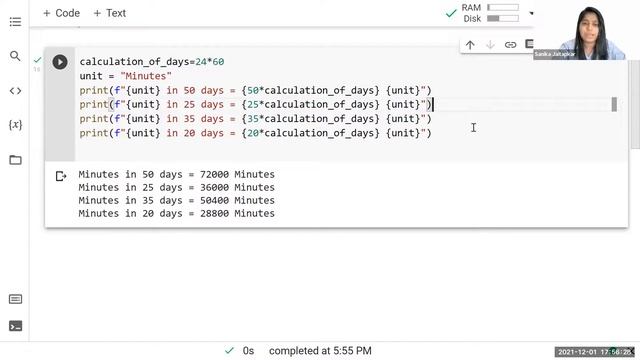
Task: Click the editor scroll marker at line four
Action: pos(614,104)
